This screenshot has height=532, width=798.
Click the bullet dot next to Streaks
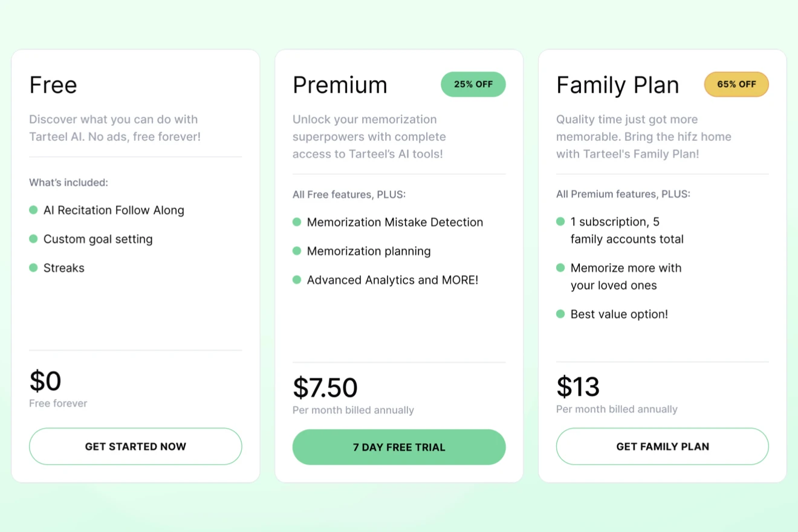click(x=33, y=268)
